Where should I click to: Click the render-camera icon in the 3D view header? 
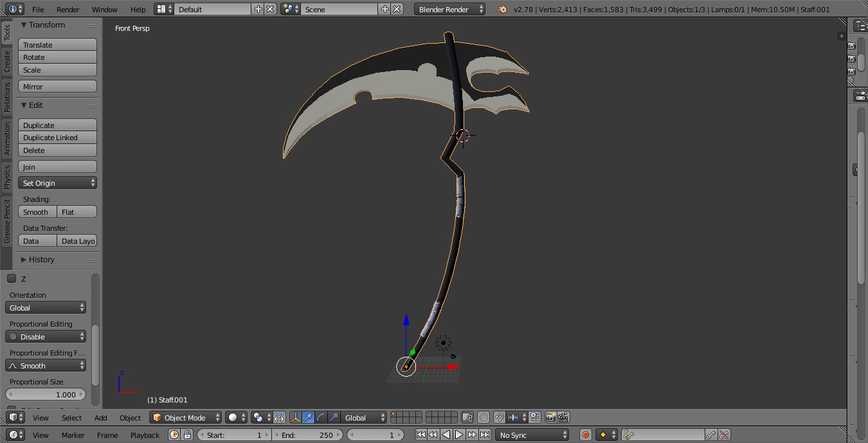(x=550, y=417)
